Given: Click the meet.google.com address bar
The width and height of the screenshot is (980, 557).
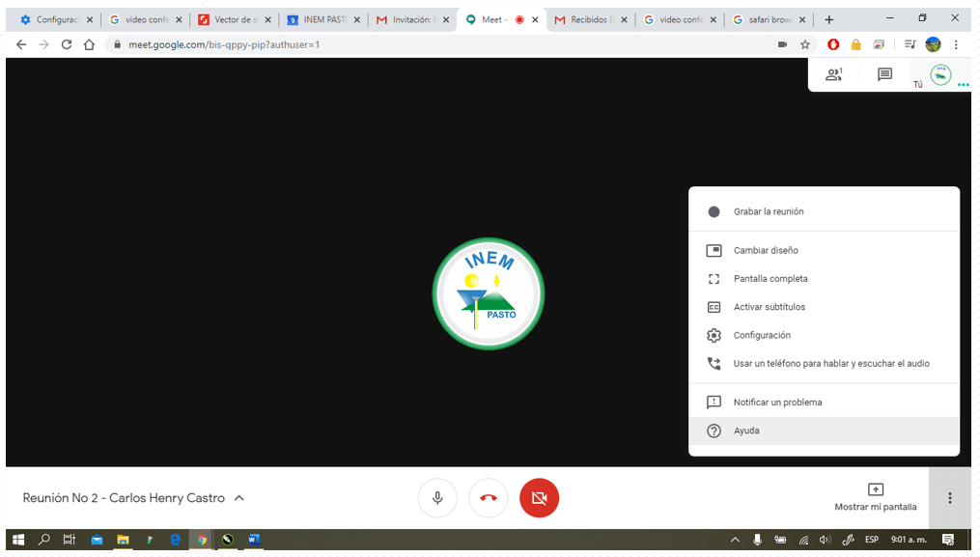Looking at the screenshot, I should 437,44.
